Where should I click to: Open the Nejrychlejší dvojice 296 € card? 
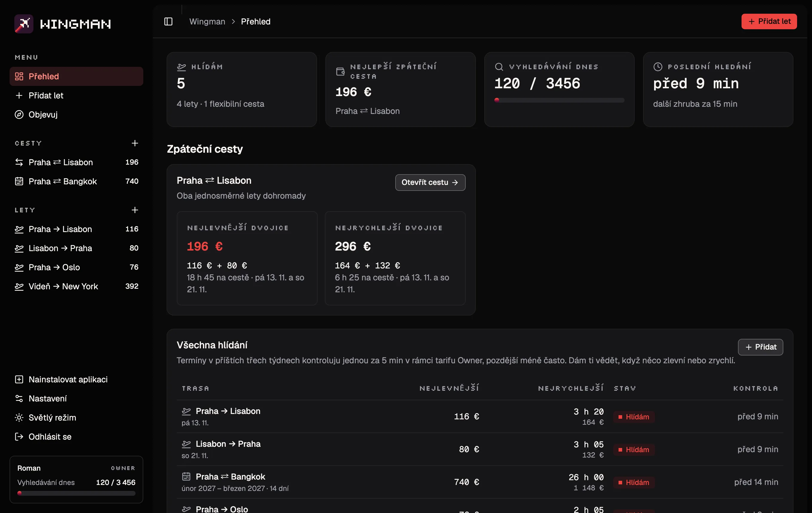click(395, 258)
